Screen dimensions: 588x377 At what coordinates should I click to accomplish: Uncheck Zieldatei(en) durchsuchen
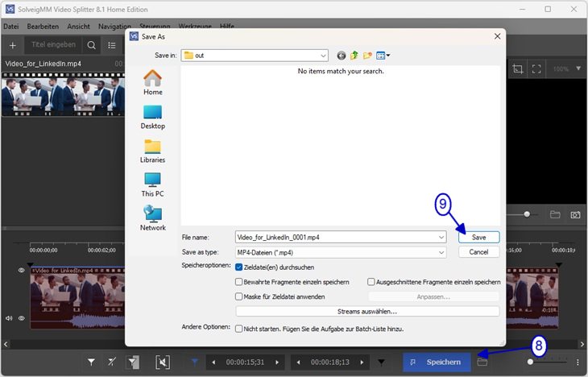(x=239, y=267)
